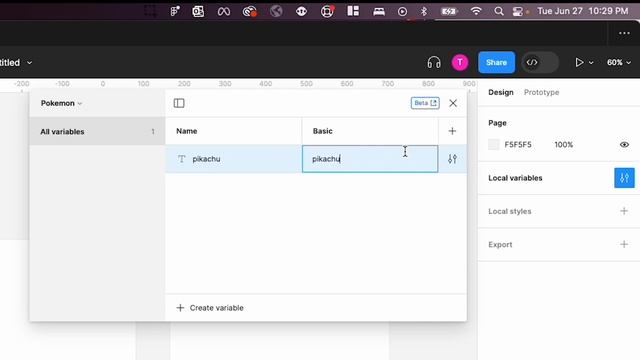
Task: Click the Export section label
Action: [500, 244]
